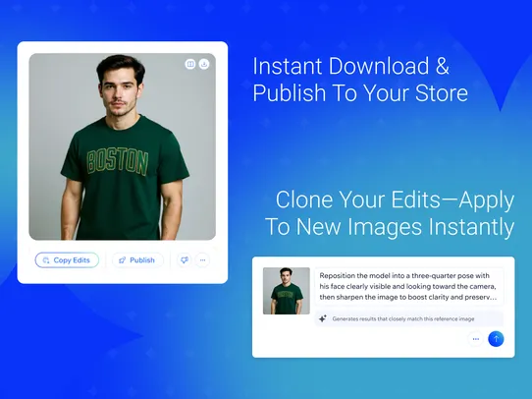Click the 'Generates results that closely match' note
532x399 pixels.
pyautogui.click(x=403, y=318)
